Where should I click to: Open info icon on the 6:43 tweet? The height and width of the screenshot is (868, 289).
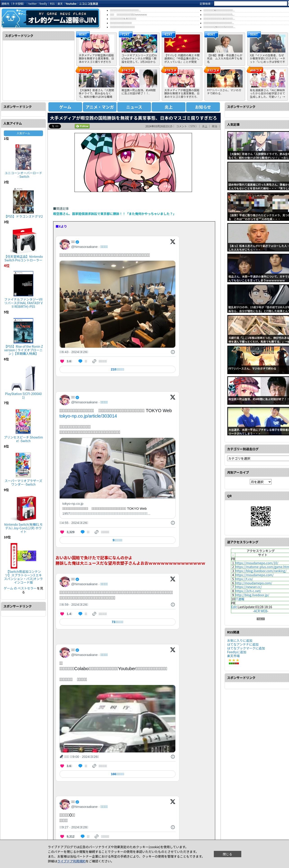(x=173, y=352)
